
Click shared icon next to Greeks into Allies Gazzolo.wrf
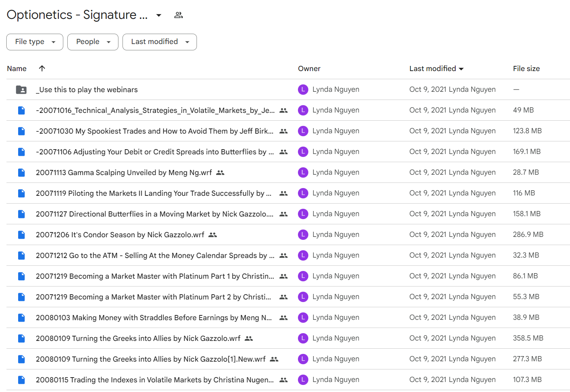[x=249, y=338]
